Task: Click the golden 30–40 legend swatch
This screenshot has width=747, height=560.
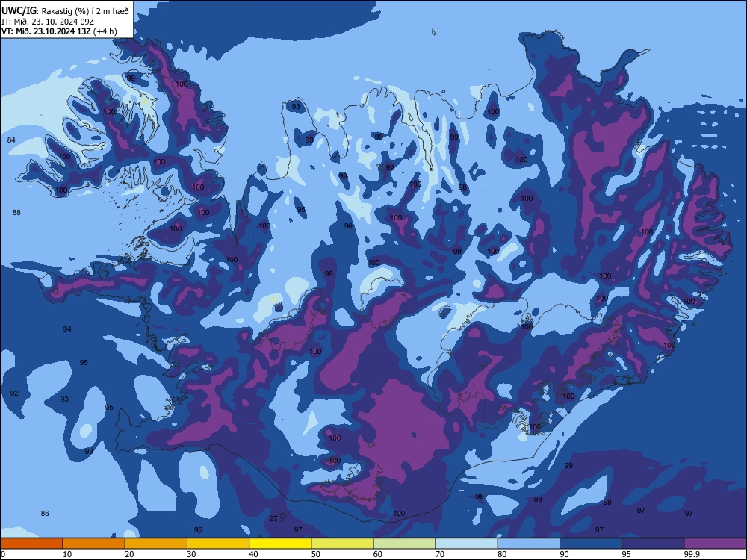Action: click(218, 544)
